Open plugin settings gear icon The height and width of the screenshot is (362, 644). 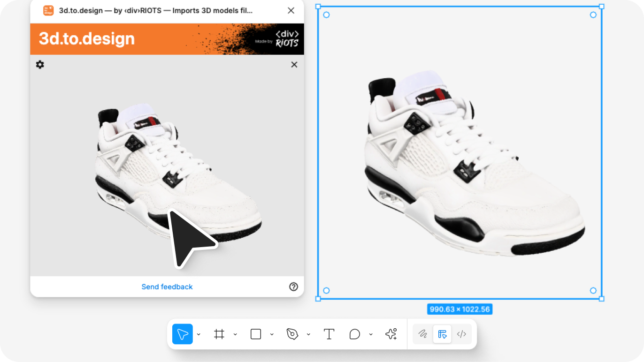[40, 65]
